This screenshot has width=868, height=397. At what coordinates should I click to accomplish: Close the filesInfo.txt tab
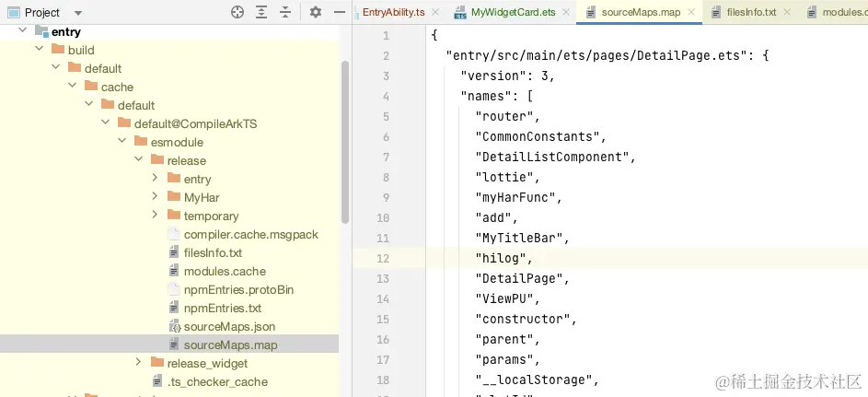click(x=787, y=12)
